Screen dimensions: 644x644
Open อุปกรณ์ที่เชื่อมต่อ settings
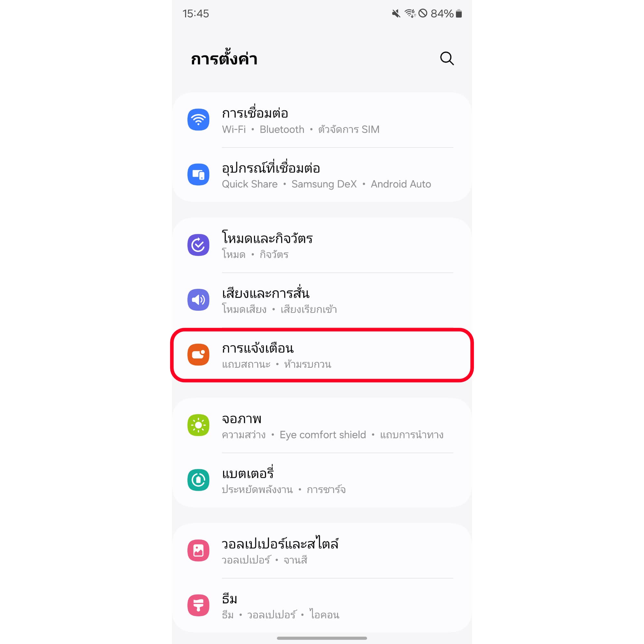click(322, 175)
